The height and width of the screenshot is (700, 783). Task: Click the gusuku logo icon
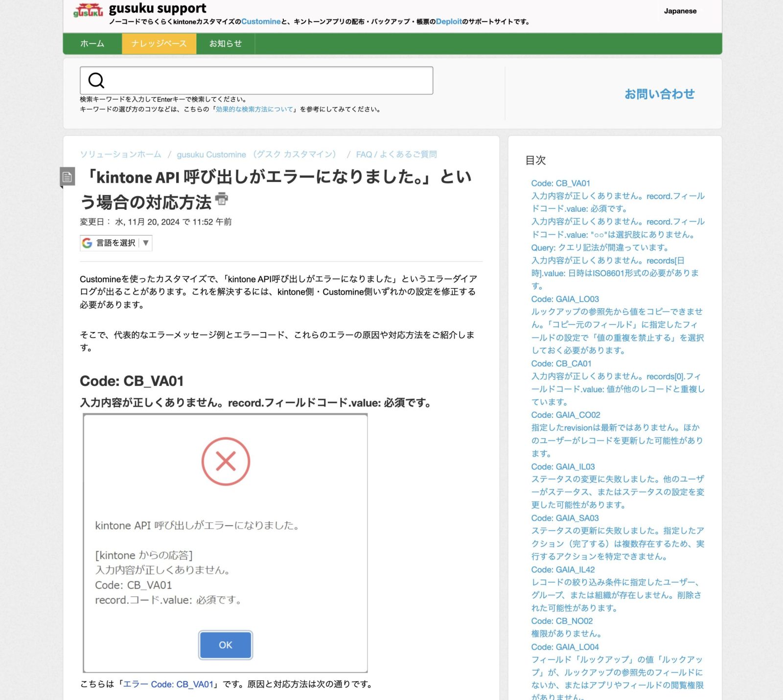(x=88, y=10)
